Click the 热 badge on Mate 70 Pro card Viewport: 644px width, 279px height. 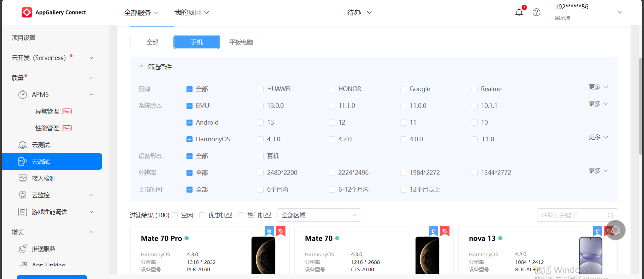[281, 231]
